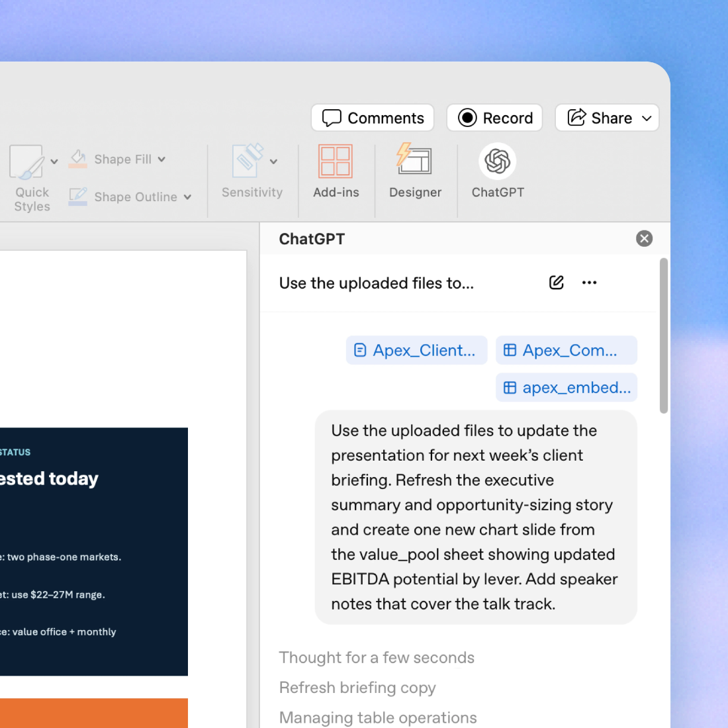Click the 'use $22–27M range' slide text
This screenshot has height=728, width=728.
(x=58, y=594)
